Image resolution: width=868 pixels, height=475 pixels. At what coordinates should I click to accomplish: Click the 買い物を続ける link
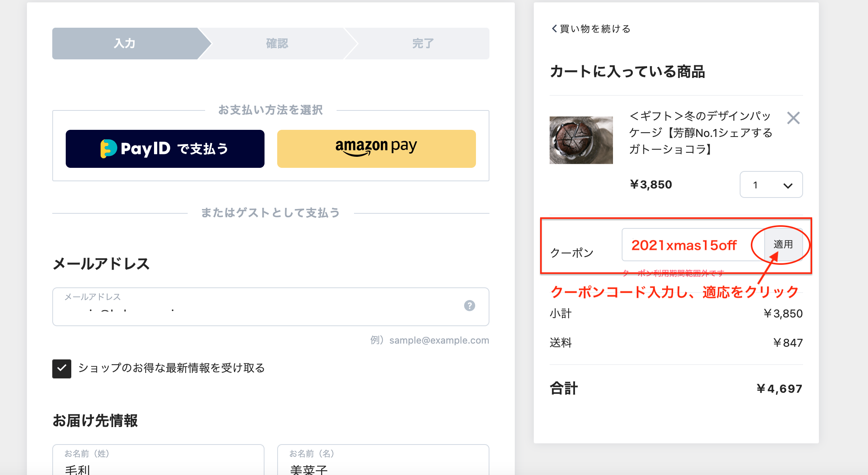point(591,28)
